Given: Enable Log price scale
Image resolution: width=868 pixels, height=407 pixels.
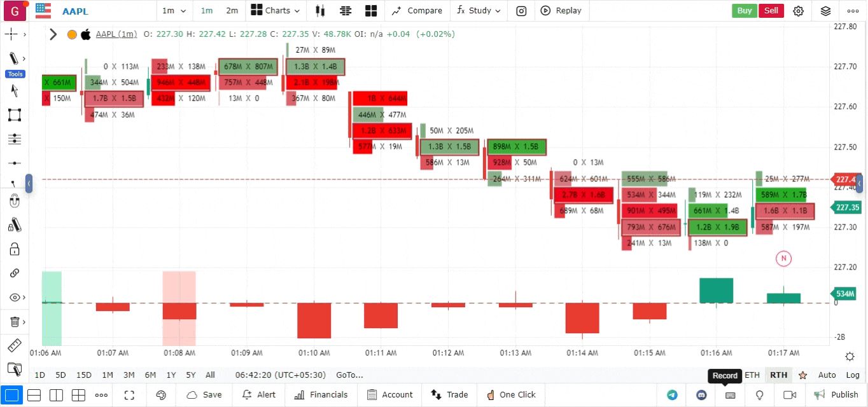Looking at the screenshot, I should click(x=853, y=375).
